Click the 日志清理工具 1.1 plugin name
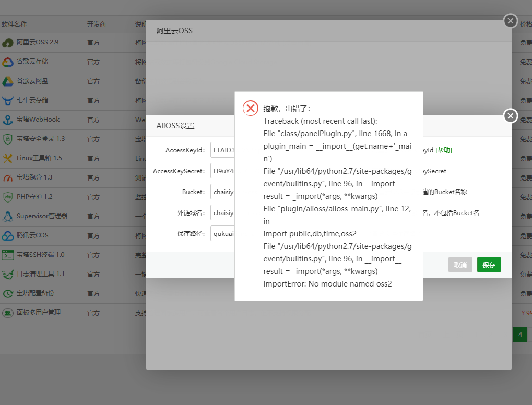Screen dimensions: 532x405 [41, 274]
